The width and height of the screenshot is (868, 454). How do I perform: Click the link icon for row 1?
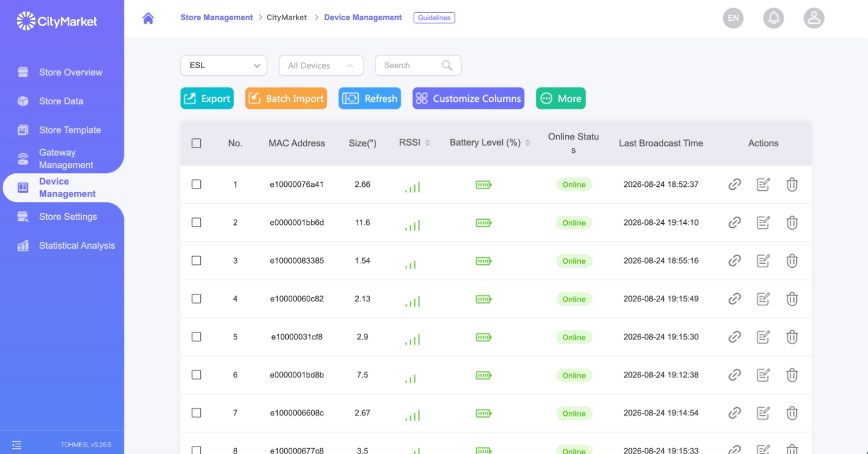[734, 184]
